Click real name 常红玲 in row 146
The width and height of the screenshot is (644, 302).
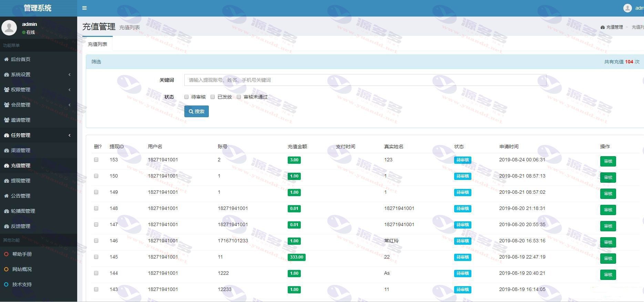coord(391,241)
